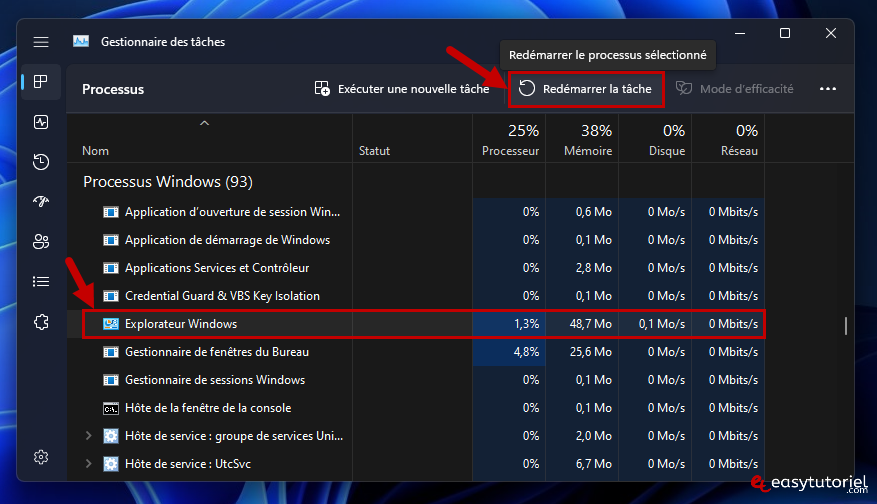Select Credential Guard & VBS Key Isolation
This screenshot has height=504, width=877.
click(415, 296)
